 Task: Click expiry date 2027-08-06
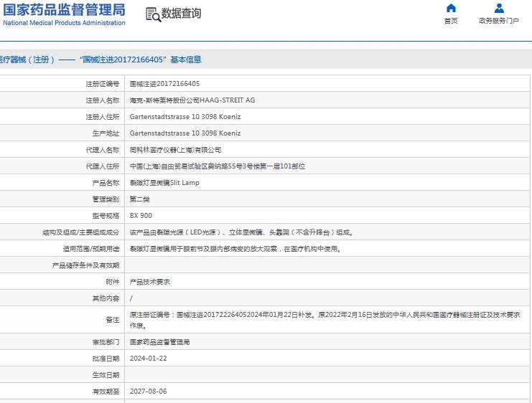coord(149,392)
